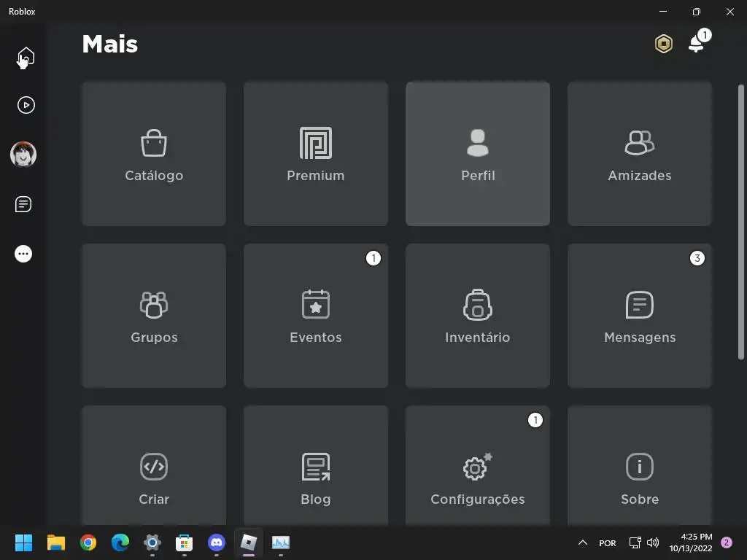Open the volume speaker tray icon
The image size is (747, 560).
653,542
